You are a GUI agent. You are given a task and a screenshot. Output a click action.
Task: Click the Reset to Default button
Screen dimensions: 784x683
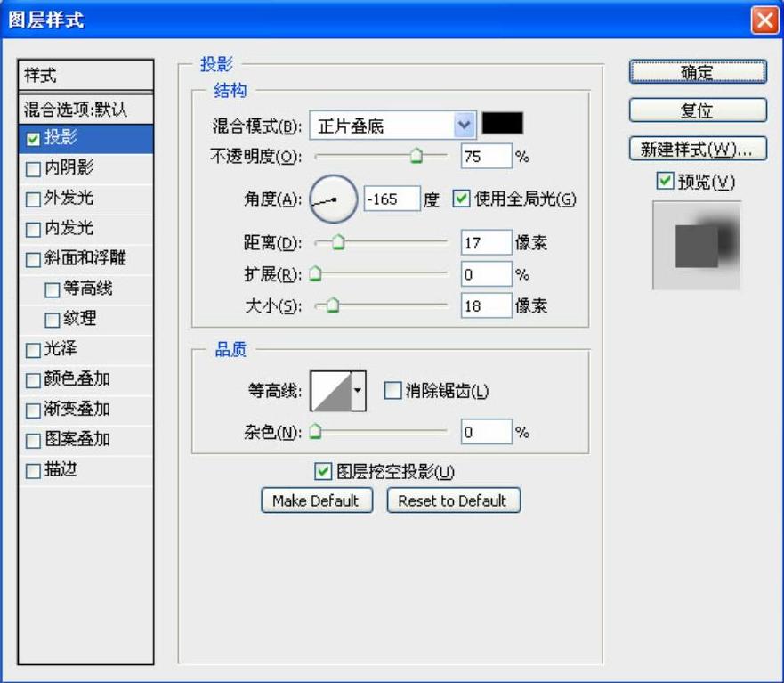point(454,500)
